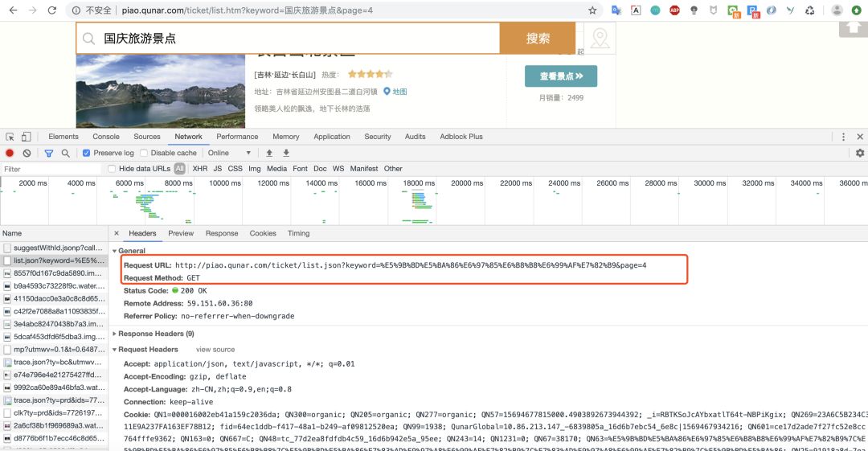Image resolution: width=868 pixels, height=451 pixels.
Task: Select suggestWithId.jsonp request row
Action: (x=55, y=248)
